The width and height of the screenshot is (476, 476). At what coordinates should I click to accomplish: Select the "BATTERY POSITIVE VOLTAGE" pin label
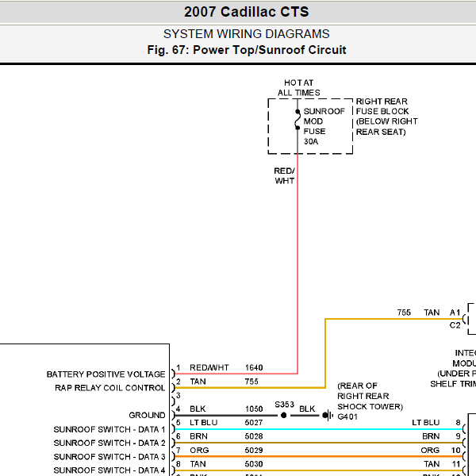pyautogui.click(x=106, y=374)
